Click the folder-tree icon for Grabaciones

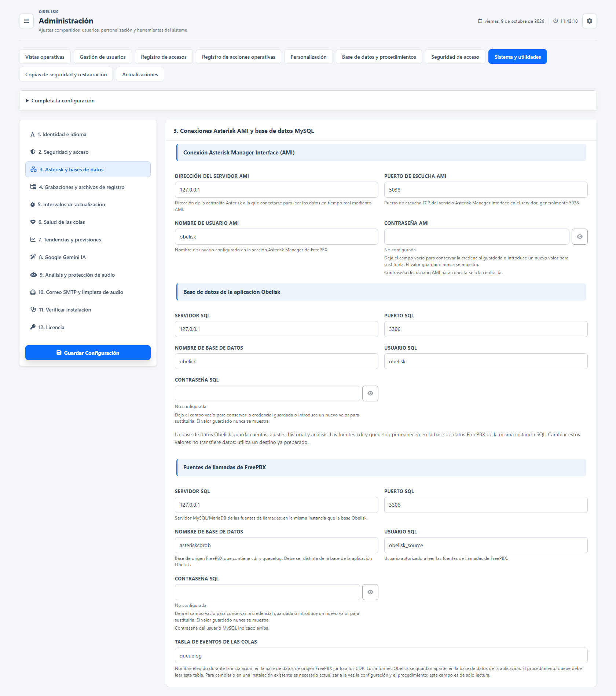click(33, 187)
